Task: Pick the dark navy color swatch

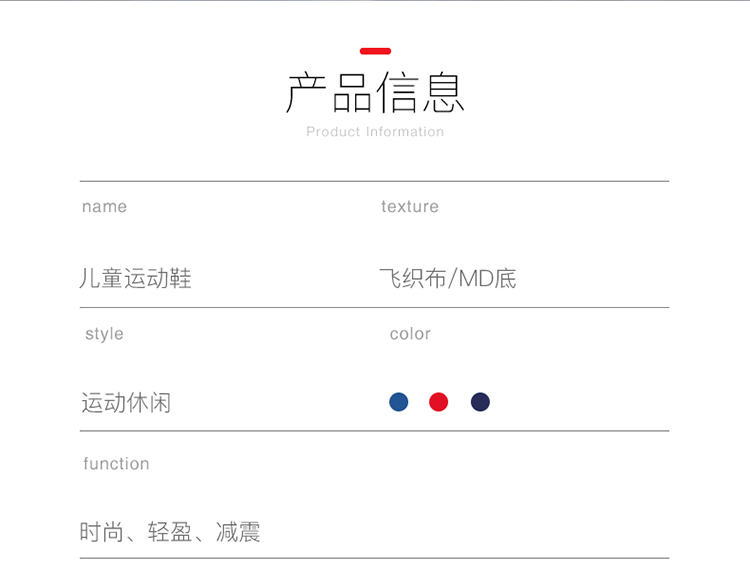Action: point(480,402)
